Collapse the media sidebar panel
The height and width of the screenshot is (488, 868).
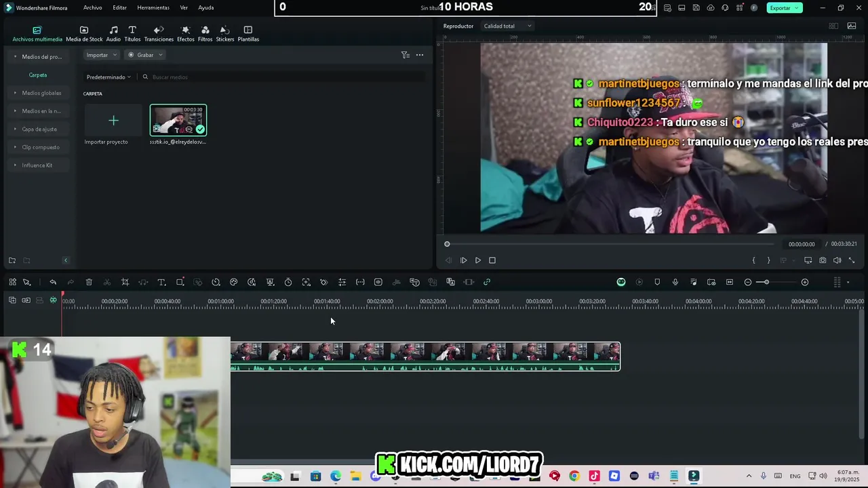coord(66,260)
